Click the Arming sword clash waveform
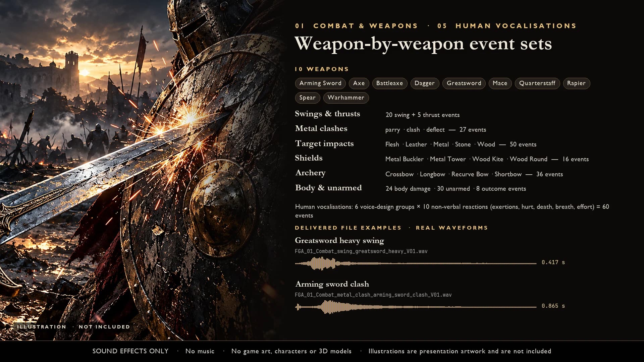The width and height of the screenshot is (644, 362). (416, 307)
